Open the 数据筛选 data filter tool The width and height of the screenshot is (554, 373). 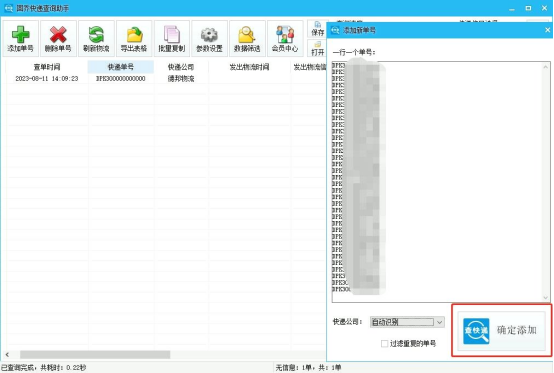(x=247, y=39)
